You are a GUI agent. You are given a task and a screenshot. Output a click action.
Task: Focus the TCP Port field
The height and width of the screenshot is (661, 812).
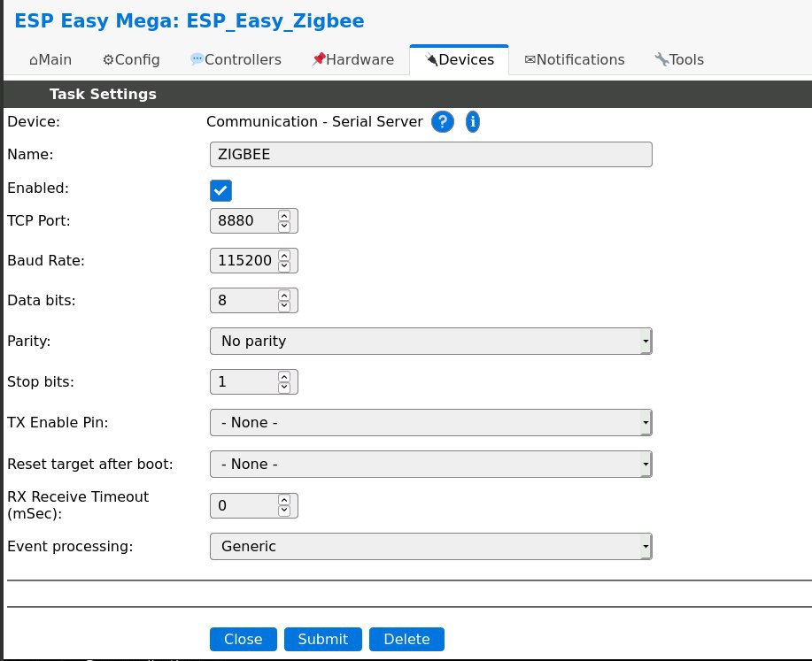click(x=254, y=221)
